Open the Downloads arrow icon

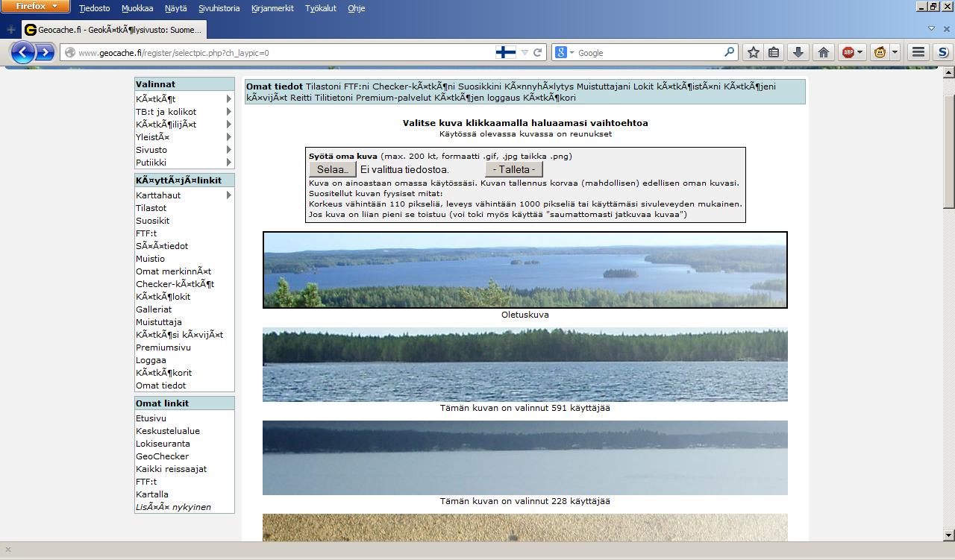[x=798, y=52]
